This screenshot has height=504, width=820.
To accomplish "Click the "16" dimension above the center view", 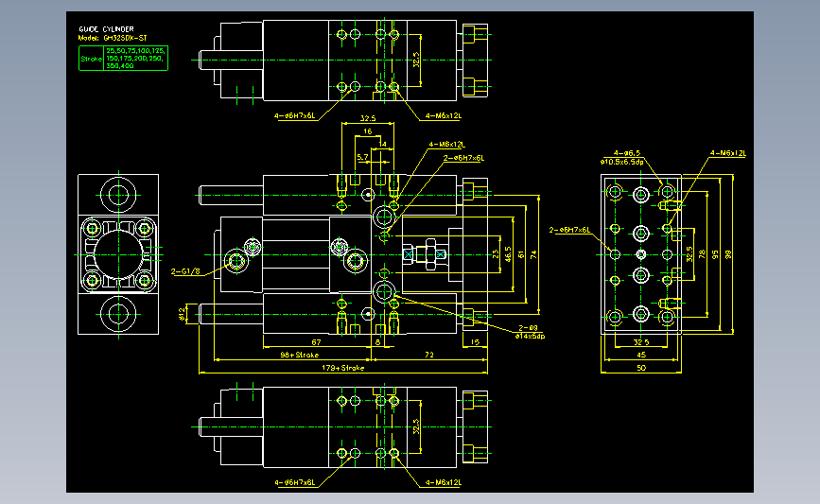I will point(368,131).
